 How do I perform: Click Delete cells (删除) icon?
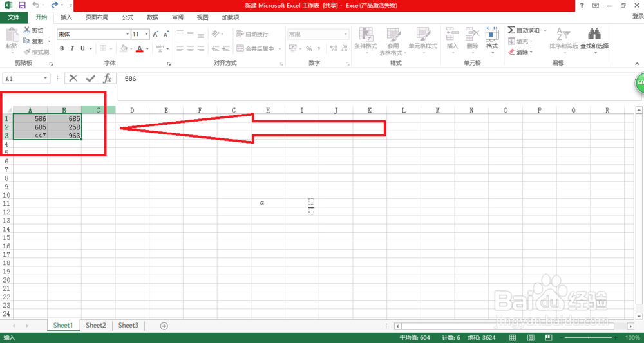pyautogui.click(x=472, y=34)
